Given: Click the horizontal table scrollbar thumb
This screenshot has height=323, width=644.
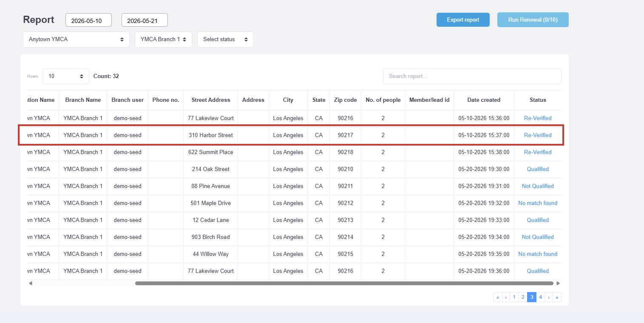Looking at the screenshot, I should pos(344,283).
